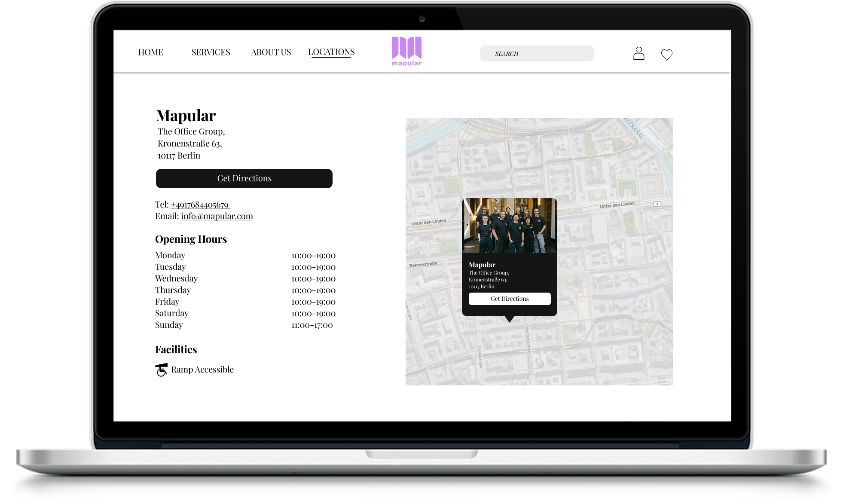
Task: Click the purple Mapular logo
Action: (406, 51)
